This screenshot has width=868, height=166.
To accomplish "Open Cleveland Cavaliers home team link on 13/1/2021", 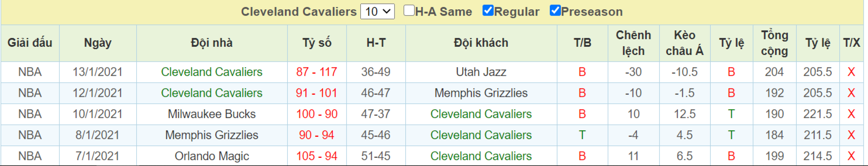I will 212,72.
